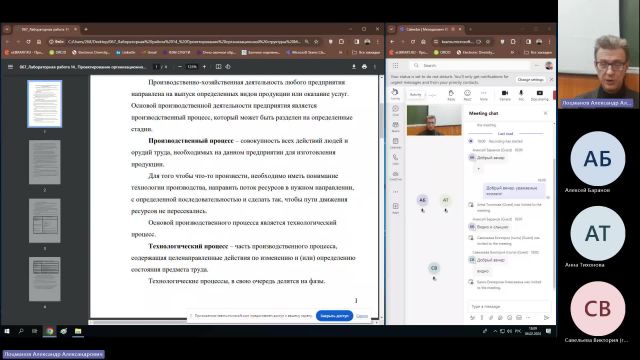
Task: Open More options in the meeting toolbar
Action: tap(484, 95)
